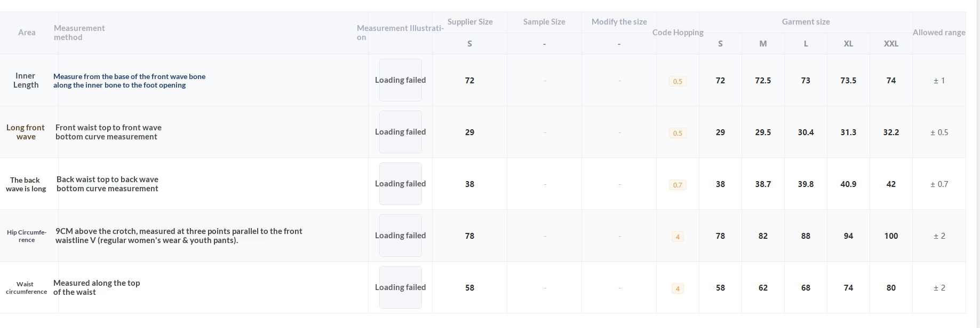The image size is (980, 328).
Task: Click the Sample Size cell for Waist circumference
Action: 544,288
